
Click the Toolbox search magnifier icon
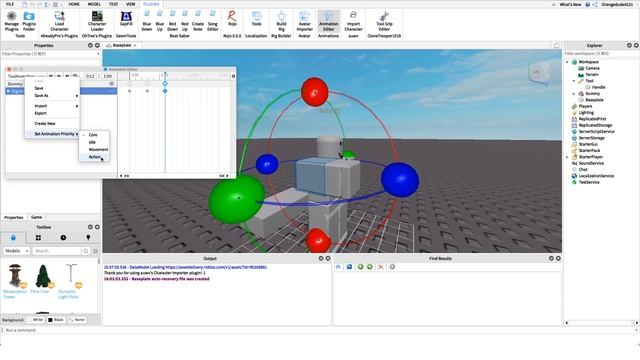[x=86, y=251]
